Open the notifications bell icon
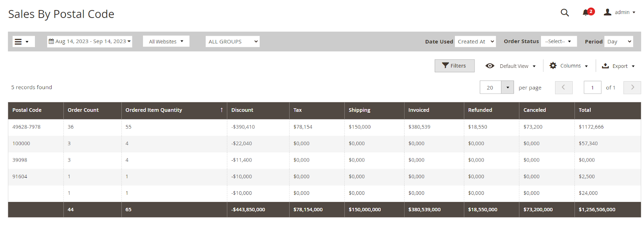644x225 pixels. tap(586, 12)
